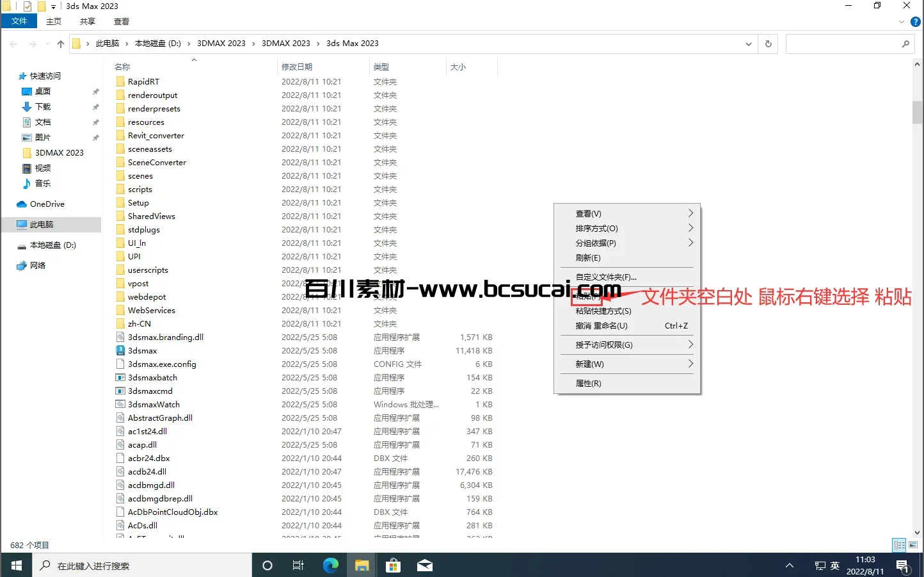This screenshot has width=924, height=577.
Task: Open Videos in the sidebar
Action: 42,168
